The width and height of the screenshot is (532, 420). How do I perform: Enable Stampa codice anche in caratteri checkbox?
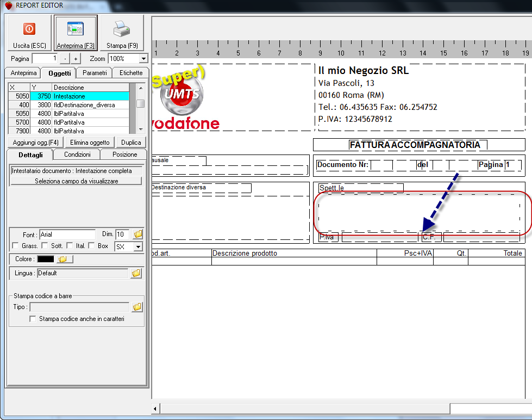(33, 319)
